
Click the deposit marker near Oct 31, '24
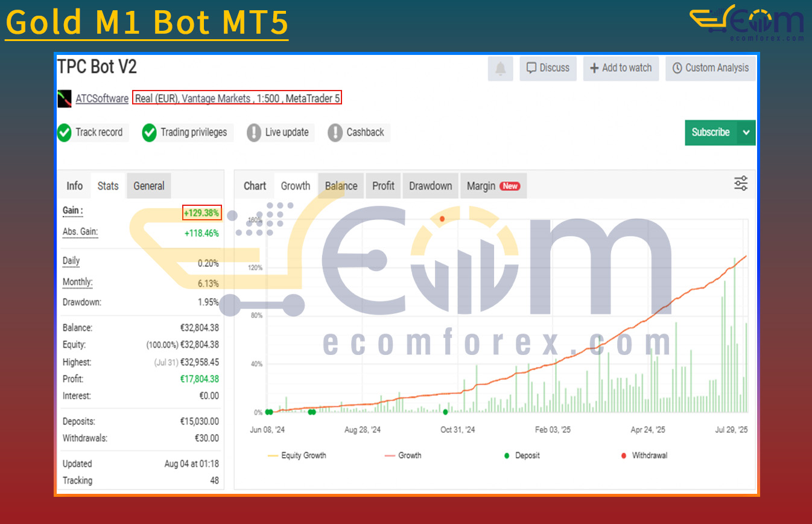[x=445, y=412]
